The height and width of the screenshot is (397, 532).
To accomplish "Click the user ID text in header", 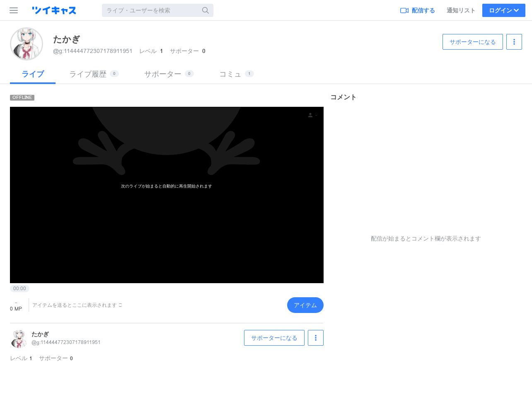I will [x=93, y=51].
